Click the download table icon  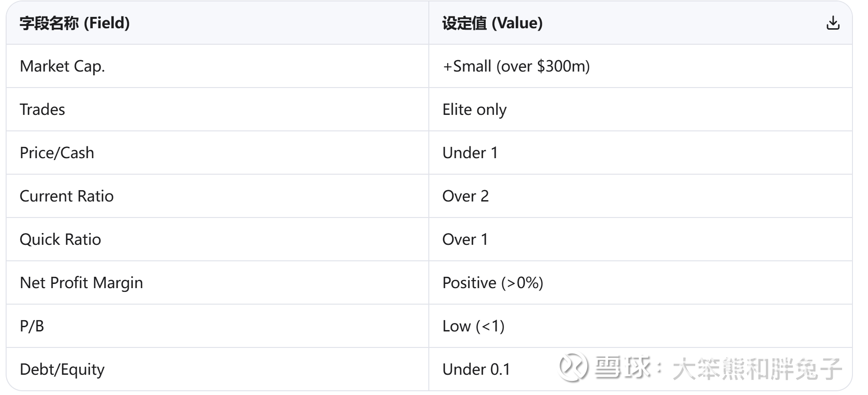click(833, 23)
